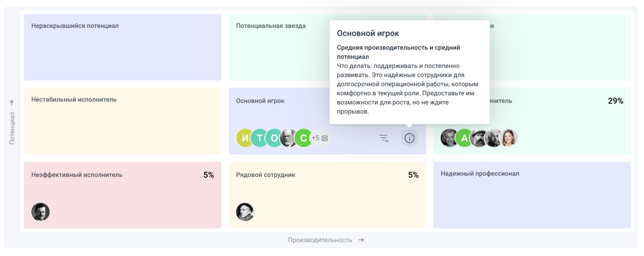This screenshot has height=256, width=644.
Task: Click the Неэффективный исполнитель cell title
Action: [77, 175]
